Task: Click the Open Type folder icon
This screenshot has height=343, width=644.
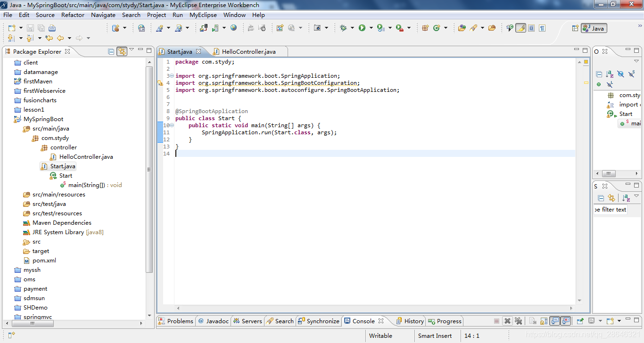Action: (x=462, y=28)
